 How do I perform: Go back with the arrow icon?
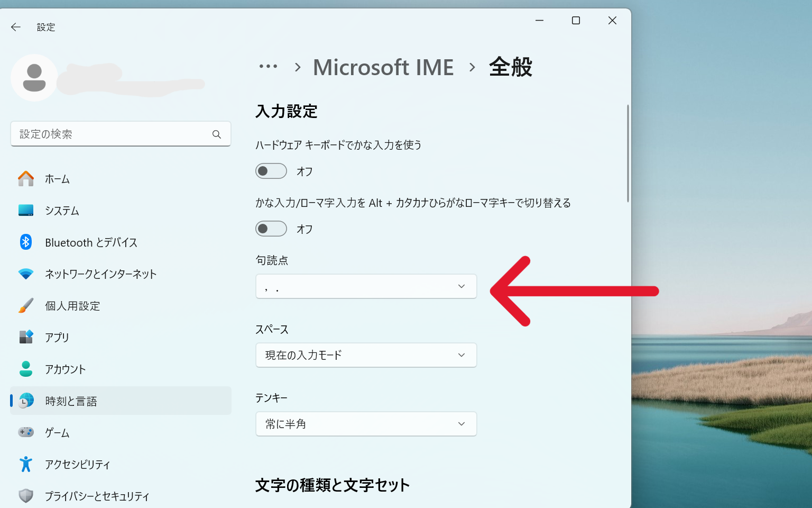(16, 27)
